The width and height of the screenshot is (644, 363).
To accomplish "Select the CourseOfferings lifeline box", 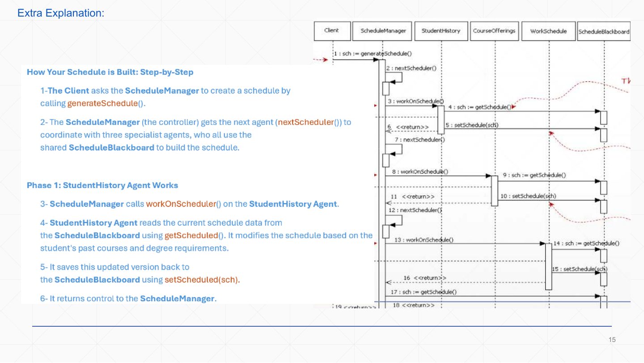I will pos(494,31).
